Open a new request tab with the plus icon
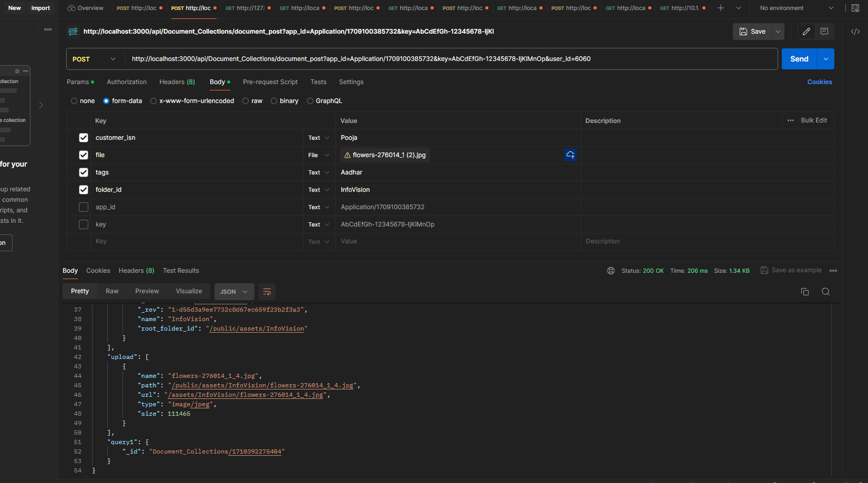Image resolution: width=868 pixels, height=483 pixels. (x=721, y=8)
